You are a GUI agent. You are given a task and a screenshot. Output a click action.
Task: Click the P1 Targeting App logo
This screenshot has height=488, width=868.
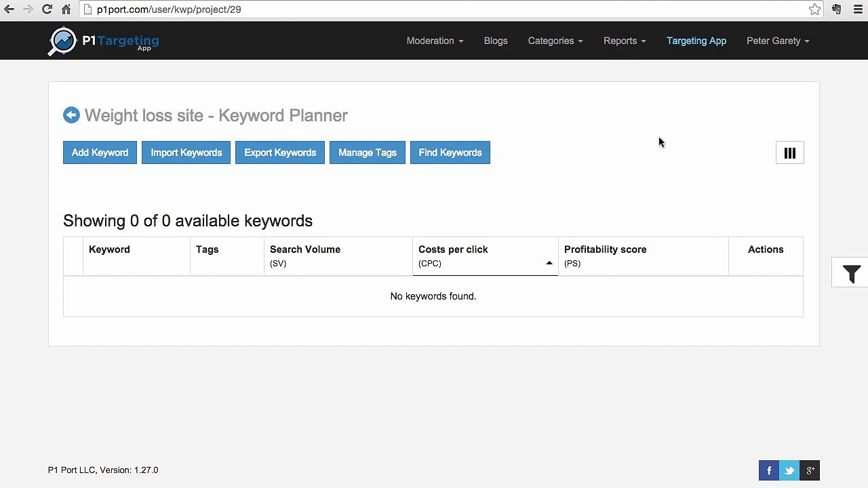[103, 41]
